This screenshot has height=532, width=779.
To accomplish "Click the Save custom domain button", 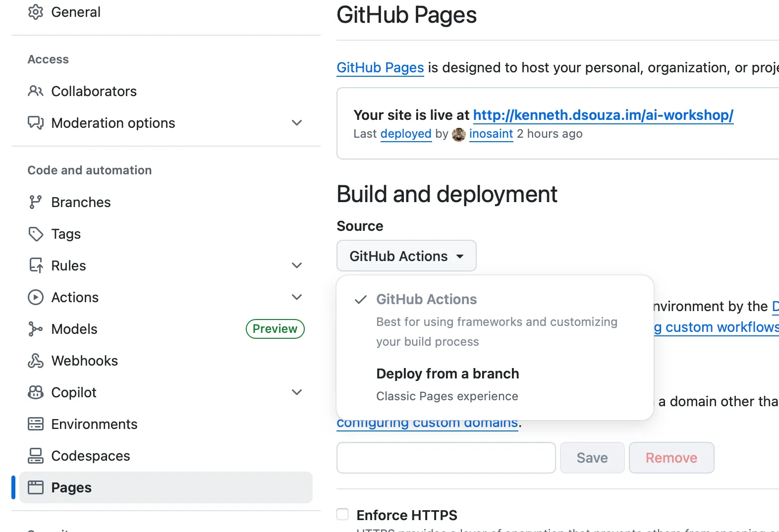I will (x=592, y=458).
